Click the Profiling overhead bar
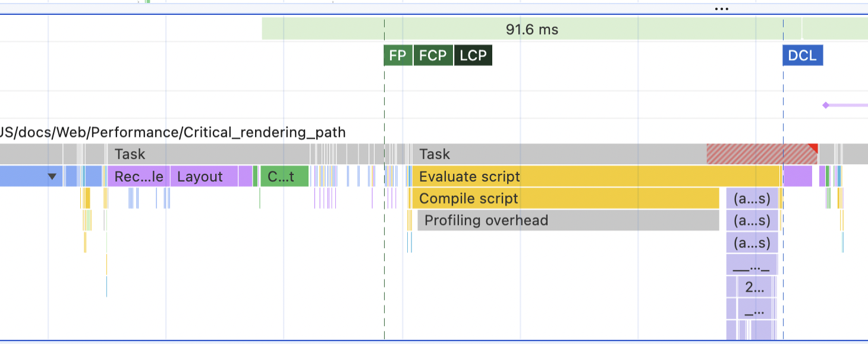The width and height of the screenshot is (868, 344). point(568,221)
